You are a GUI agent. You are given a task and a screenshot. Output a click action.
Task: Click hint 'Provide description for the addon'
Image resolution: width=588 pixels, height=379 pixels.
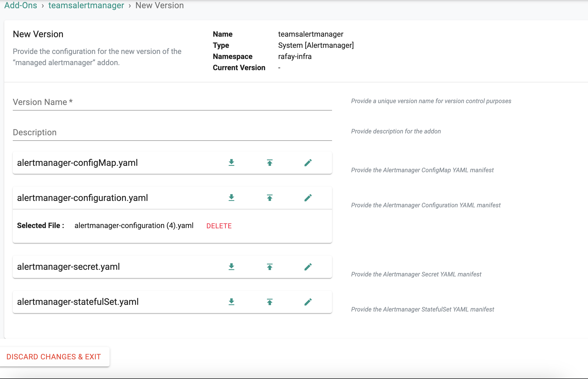click(396, 131)
